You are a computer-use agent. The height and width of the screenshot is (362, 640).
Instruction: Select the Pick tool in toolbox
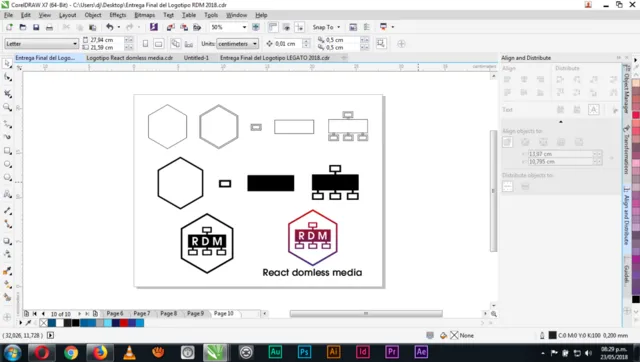pyautogui.click(x=7, y=63)
